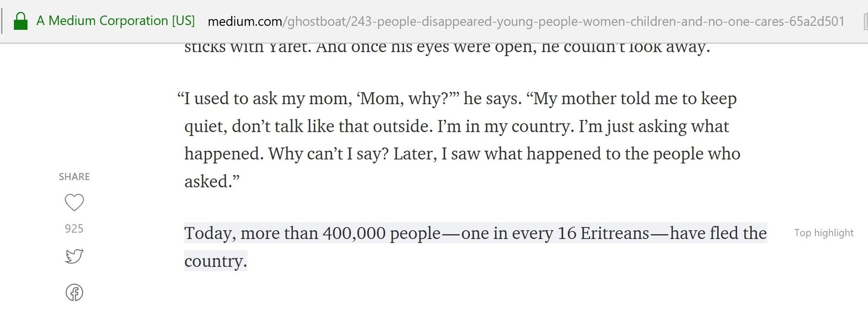Click the partially hidden line mentioning Yafet
This screenshot has height=336, width=868.
tap(447, 48)
